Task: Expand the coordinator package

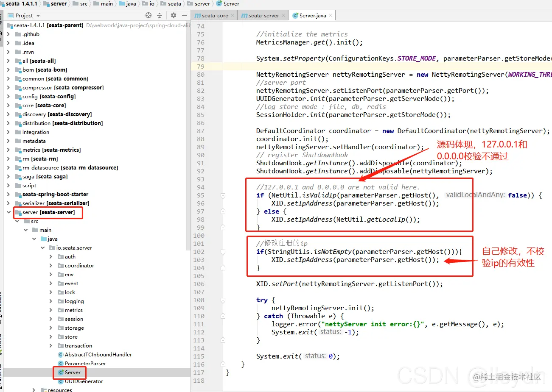Action: (x=51, y=266)
